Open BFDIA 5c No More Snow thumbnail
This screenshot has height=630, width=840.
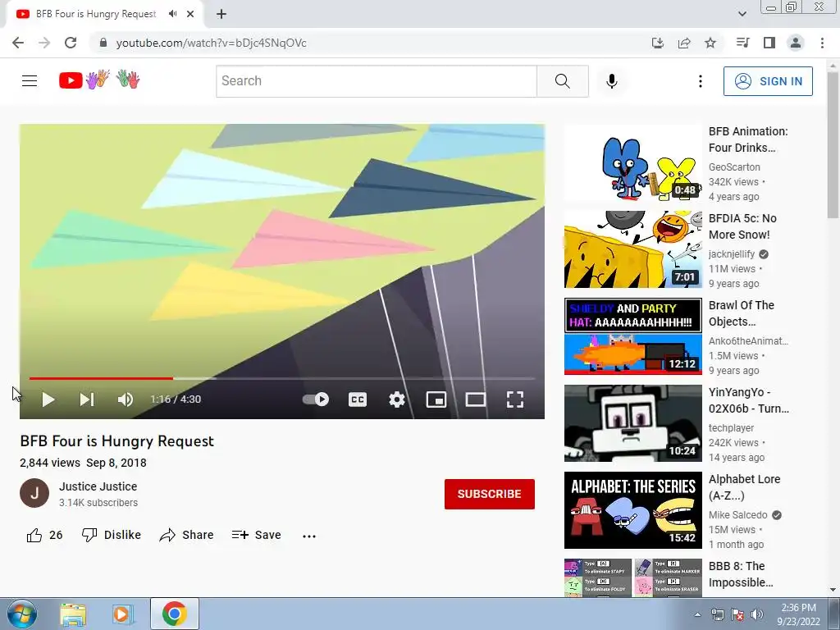coord(632,249)
